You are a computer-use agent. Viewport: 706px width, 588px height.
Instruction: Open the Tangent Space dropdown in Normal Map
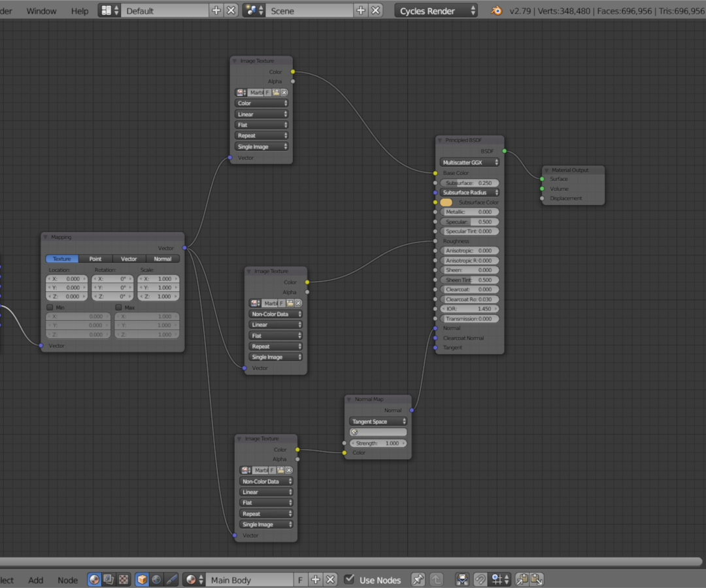pos(378,421)
